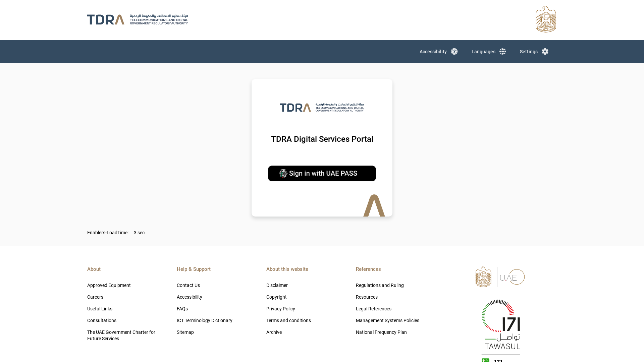
Task: Click the accessibility person icon
Action: click(454, 52)
